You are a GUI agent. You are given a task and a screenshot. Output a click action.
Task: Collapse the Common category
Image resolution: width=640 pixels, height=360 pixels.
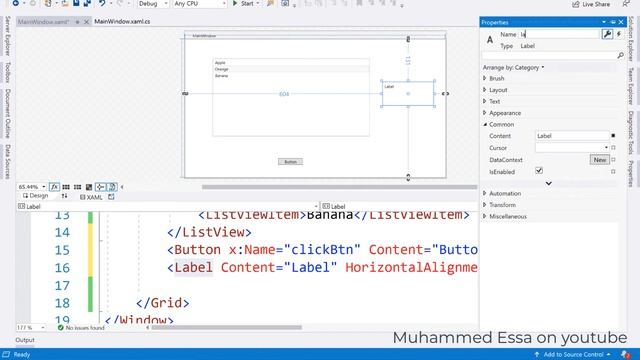click(485, 124)
